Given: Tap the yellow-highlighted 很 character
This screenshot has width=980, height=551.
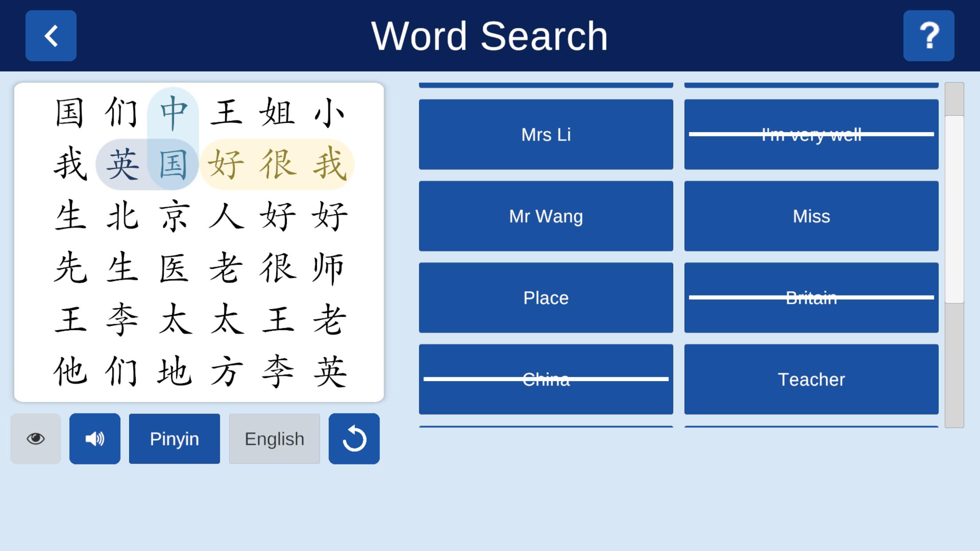Looking at the screenshot, I should [x=277, y=165].
